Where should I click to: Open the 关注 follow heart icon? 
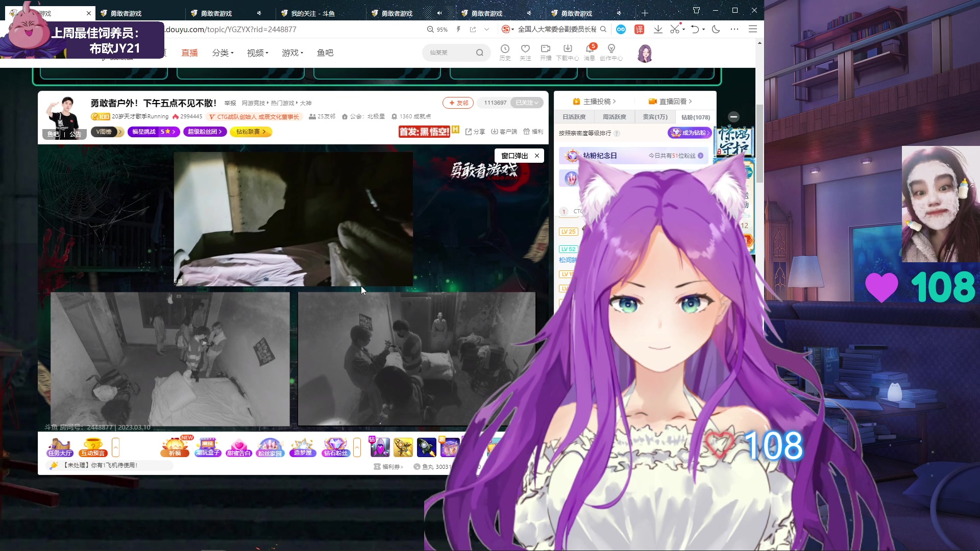[x=525, y=52]
